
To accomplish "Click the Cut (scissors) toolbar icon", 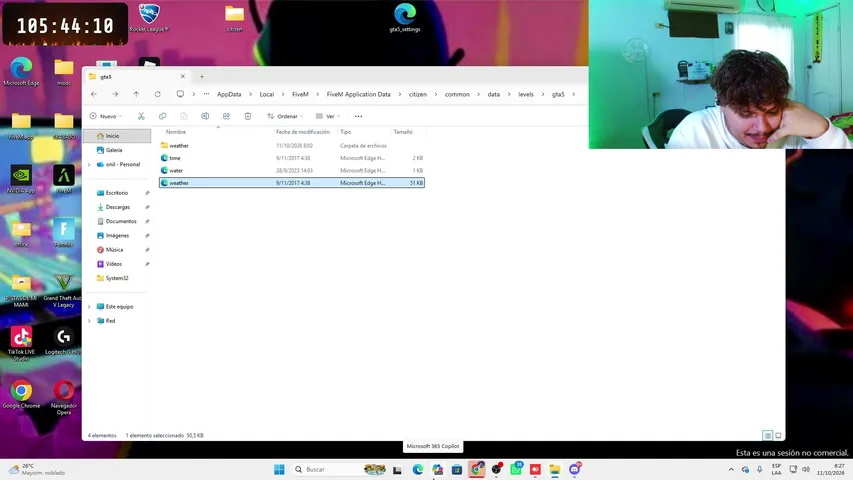I will click(141, 116).
